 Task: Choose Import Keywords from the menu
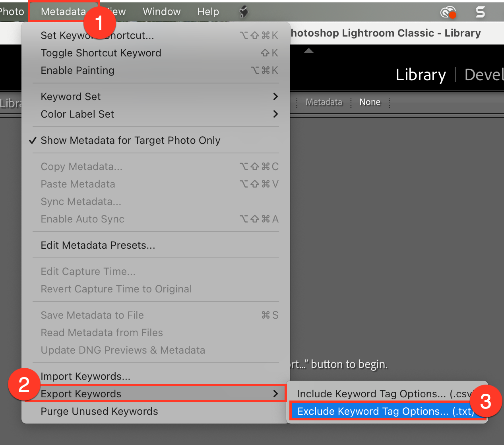coord(85,376)
